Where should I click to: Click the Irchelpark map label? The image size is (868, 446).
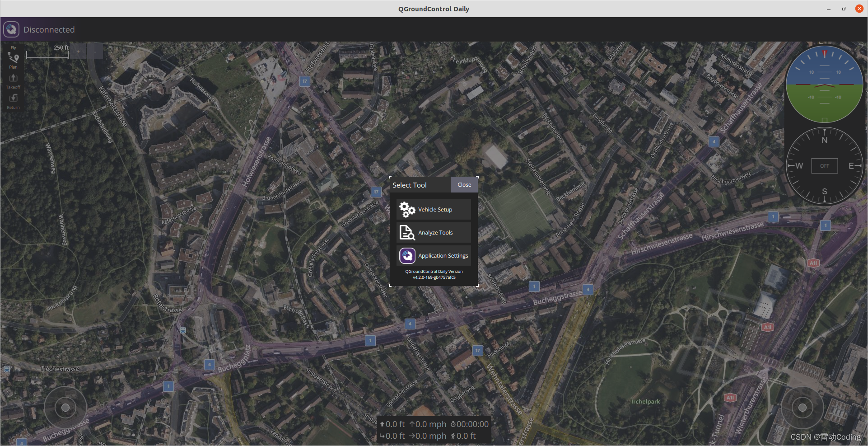[646, 402]
